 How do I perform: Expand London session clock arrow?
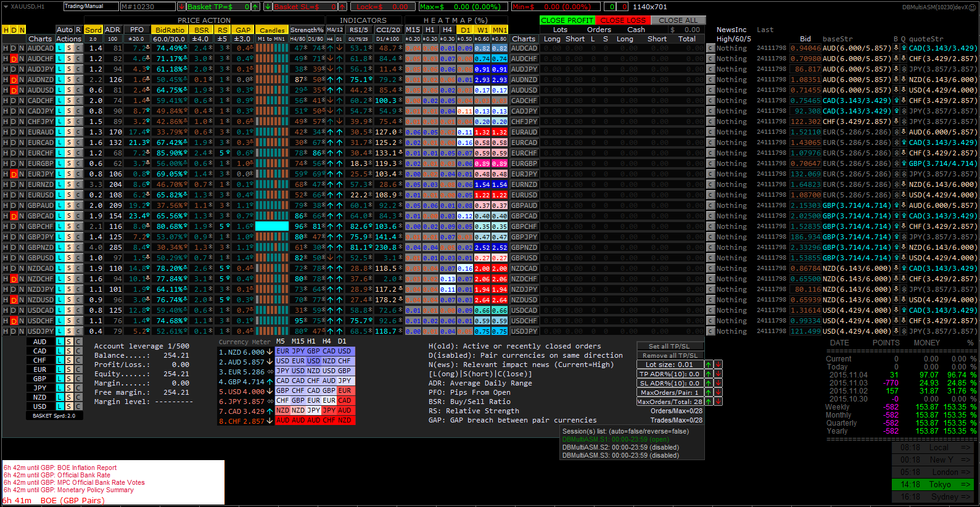(965, 472)
